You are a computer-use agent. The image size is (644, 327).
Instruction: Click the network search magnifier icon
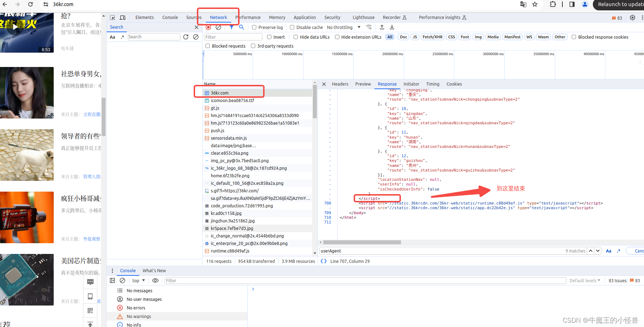pyautogui.click(x=242, y=27)
